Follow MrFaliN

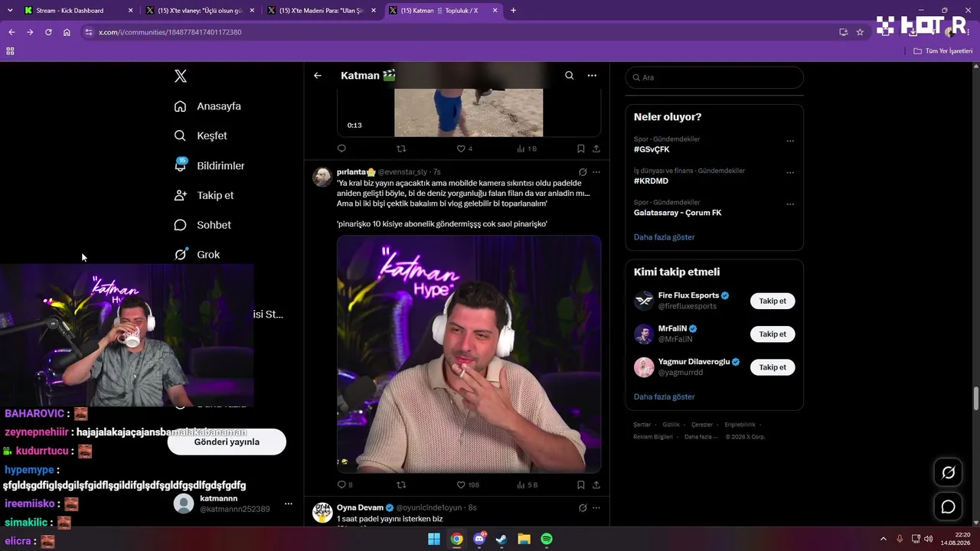coord(773,334)
